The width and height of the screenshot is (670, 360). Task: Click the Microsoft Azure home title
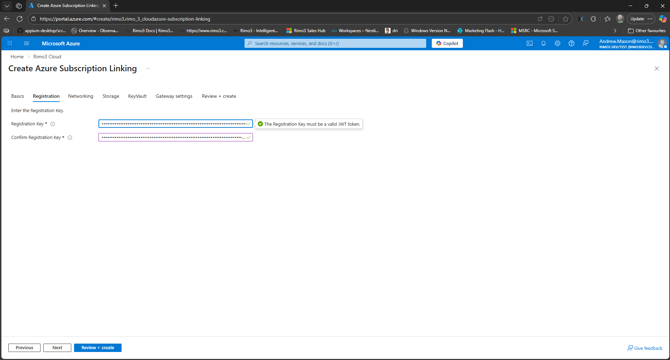tap(61, 44)
